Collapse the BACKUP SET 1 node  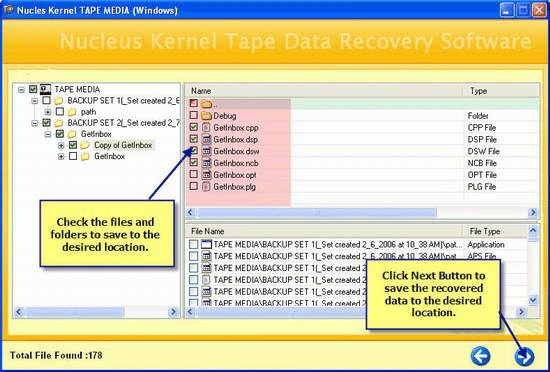[34, 101]
